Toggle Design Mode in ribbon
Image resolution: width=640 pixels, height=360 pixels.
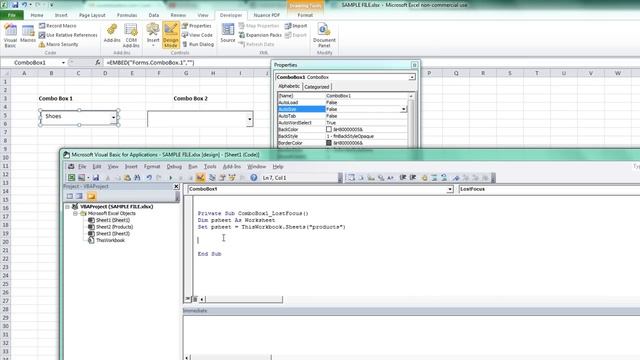pos(171,36)
